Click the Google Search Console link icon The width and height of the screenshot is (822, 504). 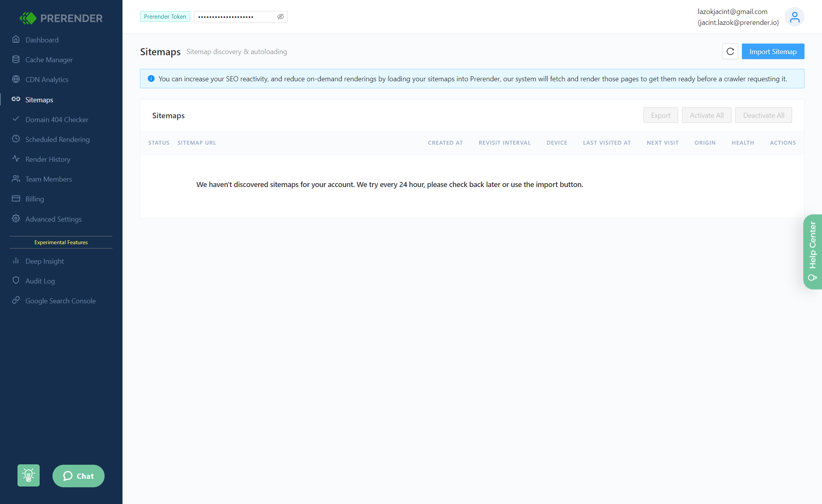[16, 300]
